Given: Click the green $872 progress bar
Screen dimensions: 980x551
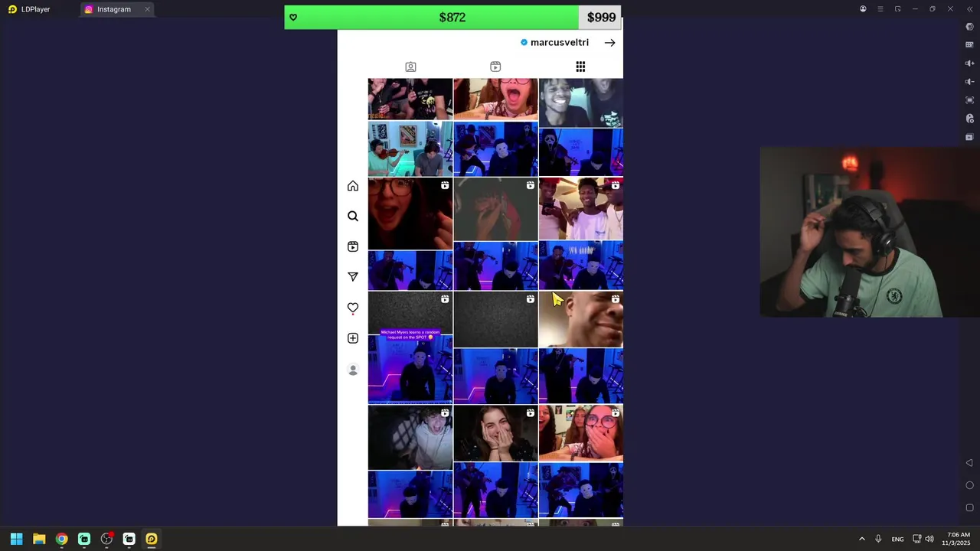Looking at the screenshot, I should (432, 18).
